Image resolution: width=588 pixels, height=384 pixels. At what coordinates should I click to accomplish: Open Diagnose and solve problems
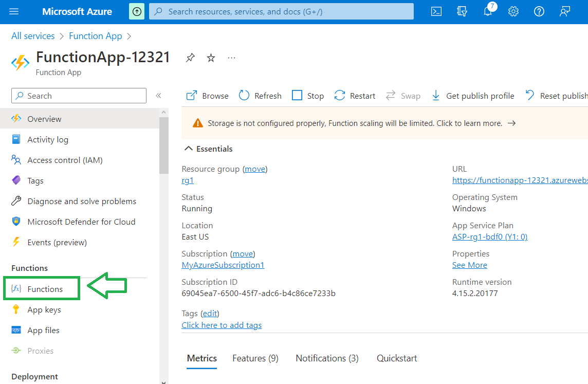80,202
